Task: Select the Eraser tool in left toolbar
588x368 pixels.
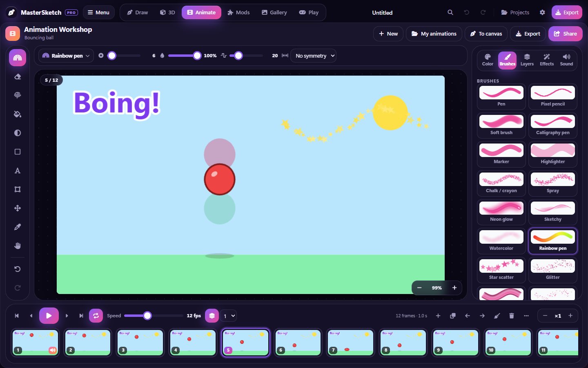Action: [18, 76]
